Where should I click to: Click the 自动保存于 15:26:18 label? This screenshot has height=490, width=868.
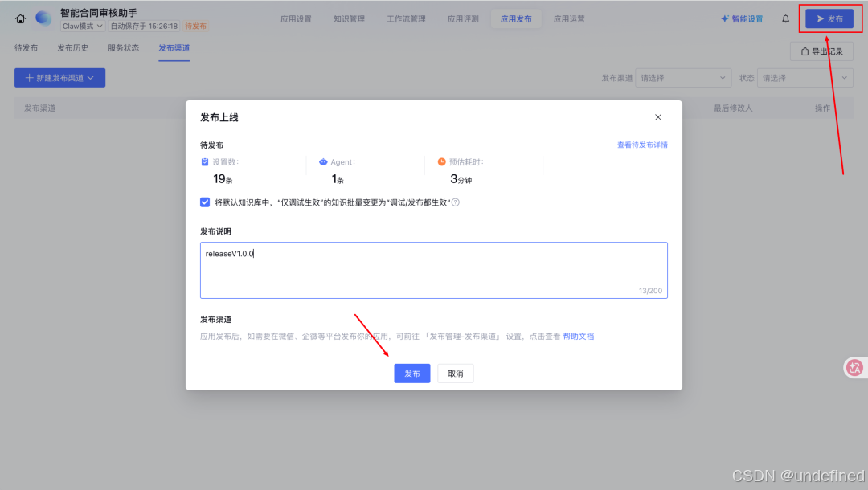click(x=144, y=26)
